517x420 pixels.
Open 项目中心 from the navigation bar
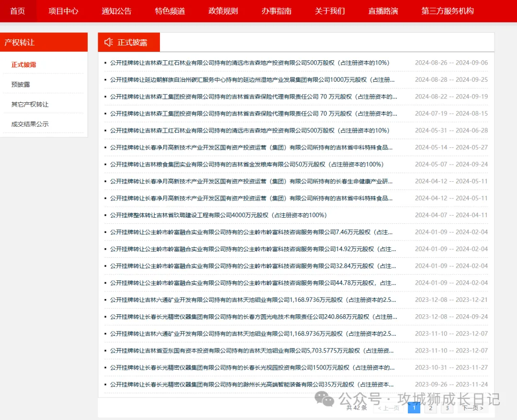(63, 11)
